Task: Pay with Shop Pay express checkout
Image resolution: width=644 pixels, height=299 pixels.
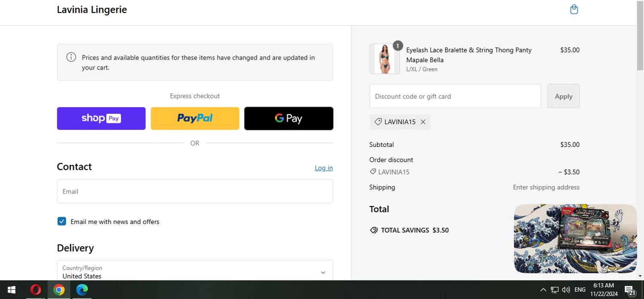Action: point(101,118)
